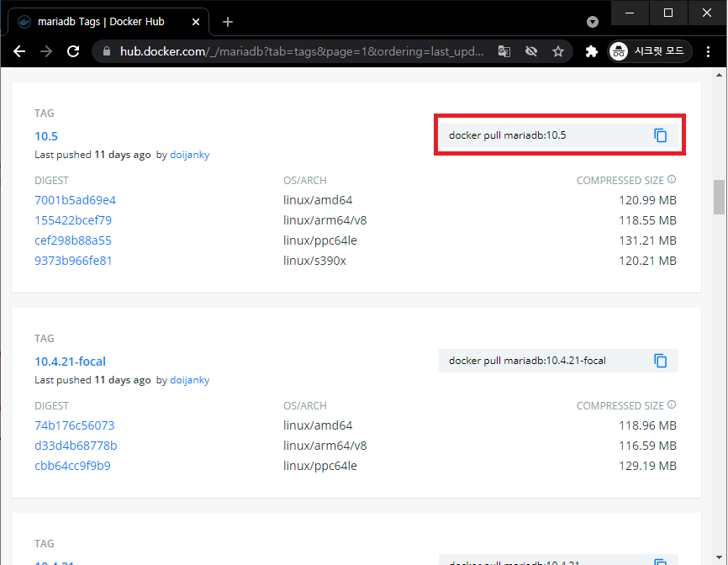Viewport: 728px width, 565px height.
Task: Focus the hub.docker.com address bar
Action: [x=301, y=51]
